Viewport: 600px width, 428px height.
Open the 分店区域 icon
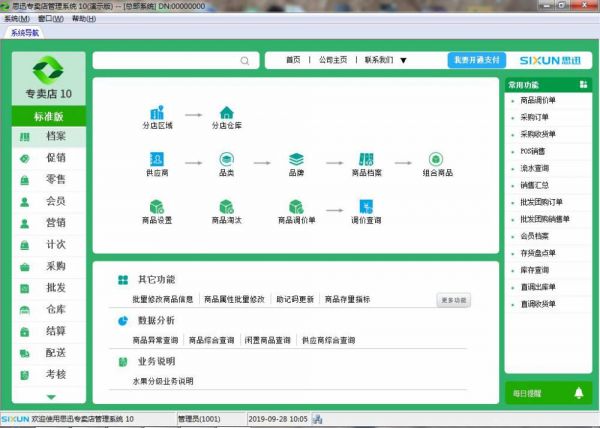click(x=157, y=113)
